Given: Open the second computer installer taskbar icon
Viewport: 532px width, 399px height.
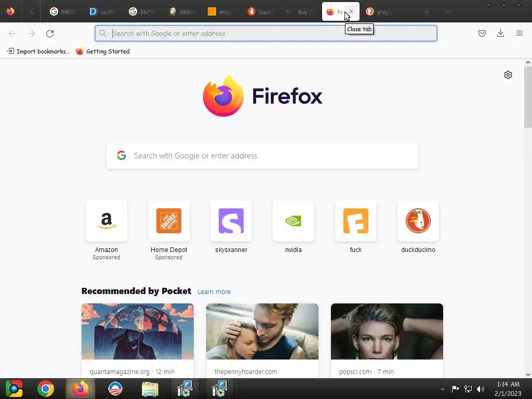Looking at the screenshot, I should pos(220,389).
